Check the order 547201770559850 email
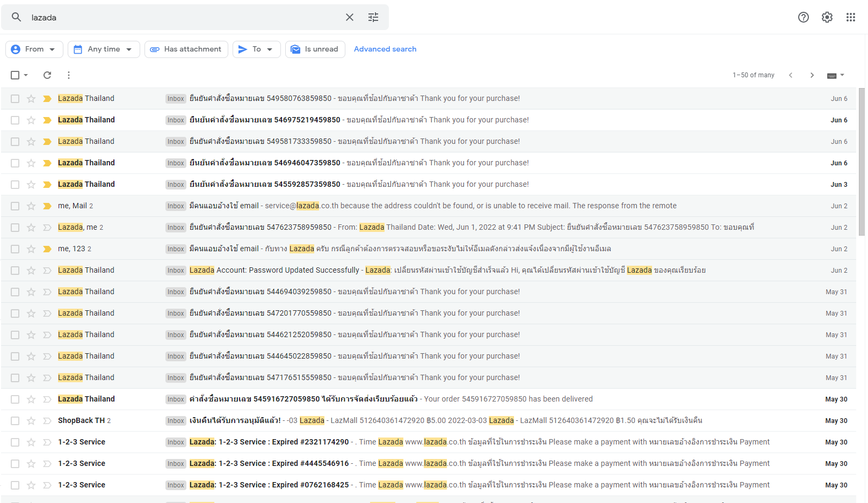 (x=15, y=314)
